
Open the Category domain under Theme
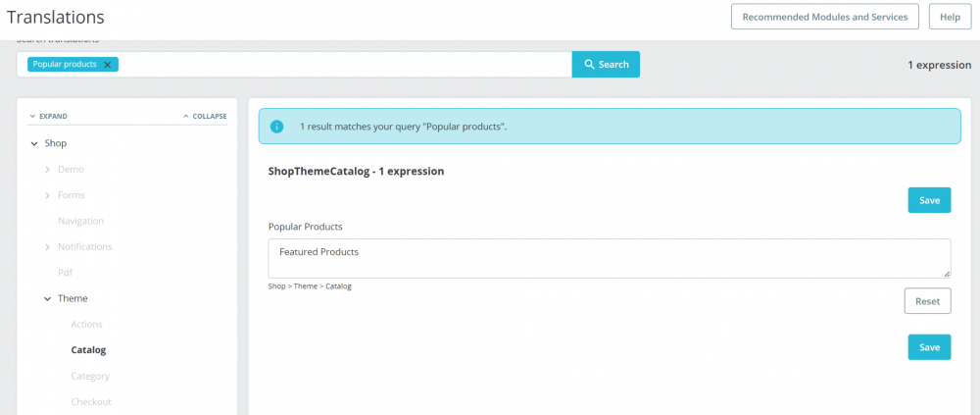click(90, 376)
